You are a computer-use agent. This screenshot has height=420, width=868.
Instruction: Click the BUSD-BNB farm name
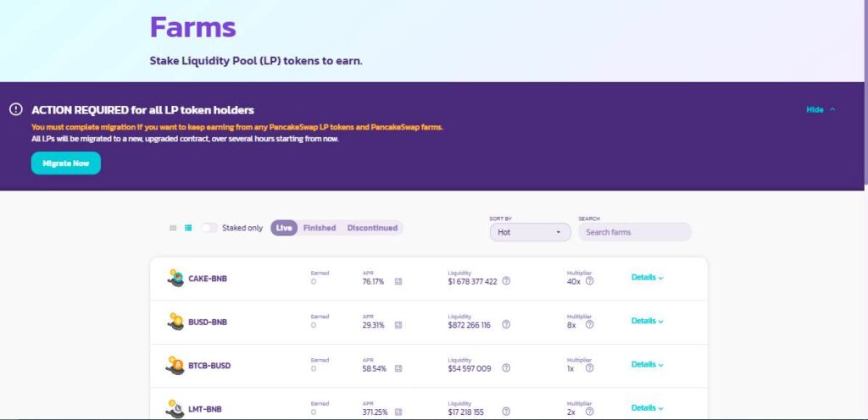pos(208,322)
